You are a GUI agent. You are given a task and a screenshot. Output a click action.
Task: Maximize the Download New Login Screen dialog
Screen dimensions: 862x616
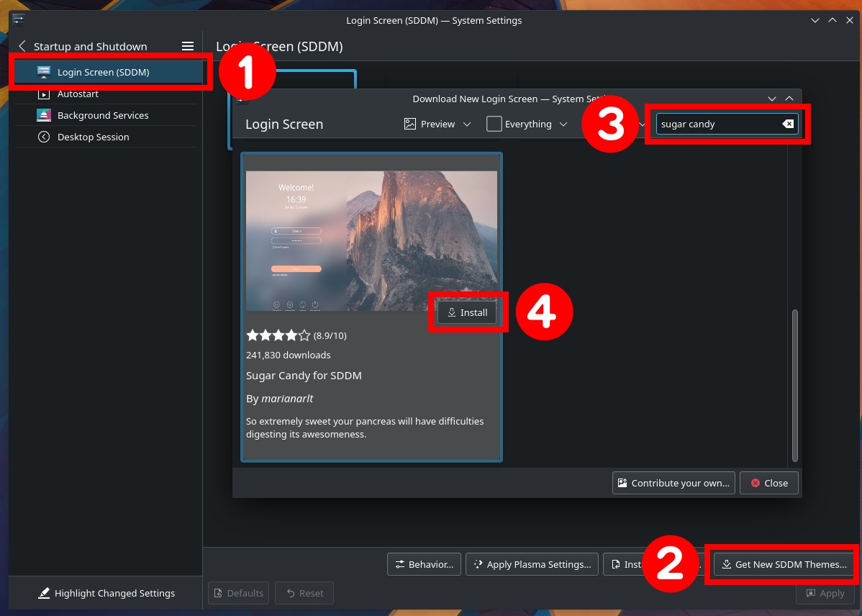(789, 99)
